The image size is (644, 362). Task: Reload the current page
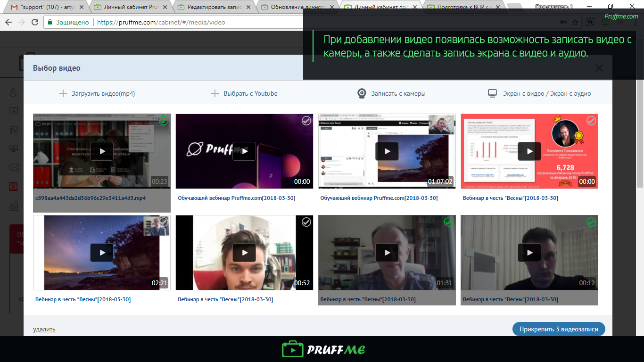click(x=35, y=22)
